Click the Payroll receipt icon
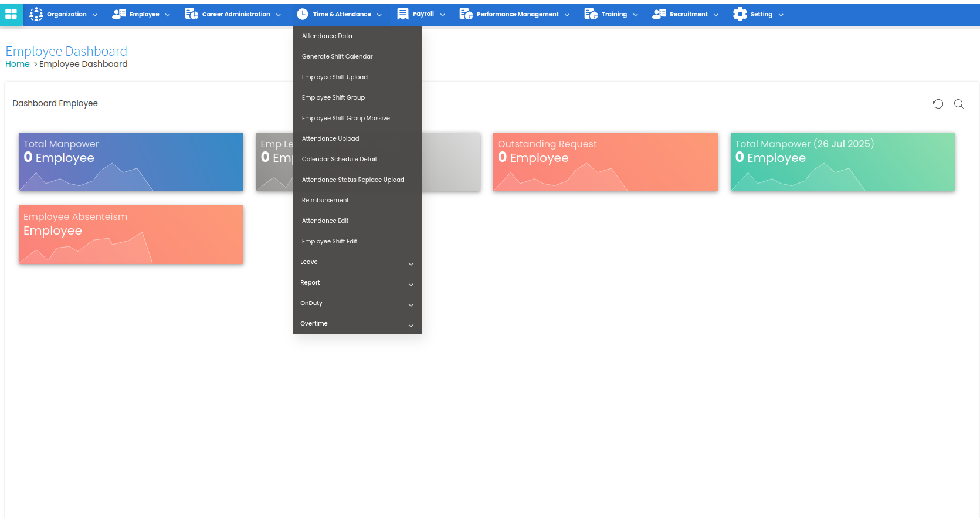The image size is (980, 518). pyautogui.click(x=403, y=14)
